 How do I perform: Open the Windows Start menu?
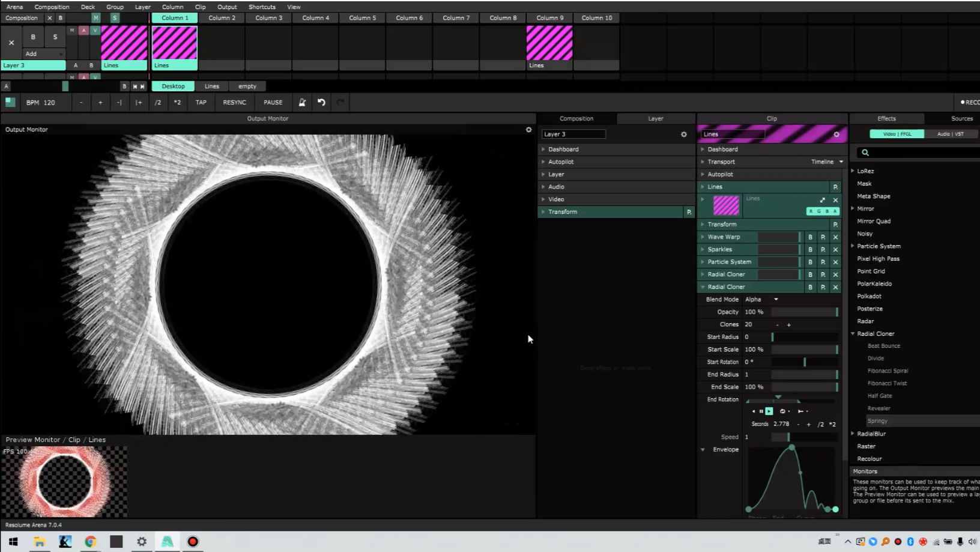[13, 542]
